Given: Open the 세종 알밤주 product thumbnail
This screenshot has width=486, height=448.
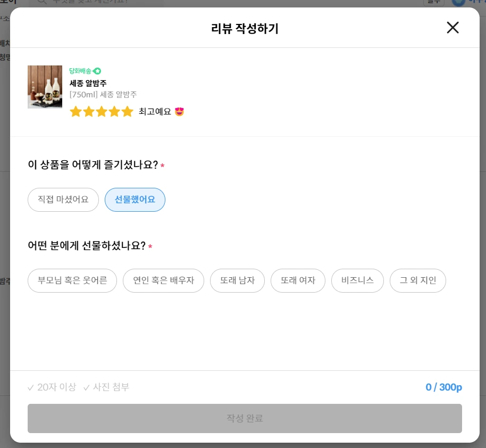Looking at the screenshot, I should click(x=45, y=87).
